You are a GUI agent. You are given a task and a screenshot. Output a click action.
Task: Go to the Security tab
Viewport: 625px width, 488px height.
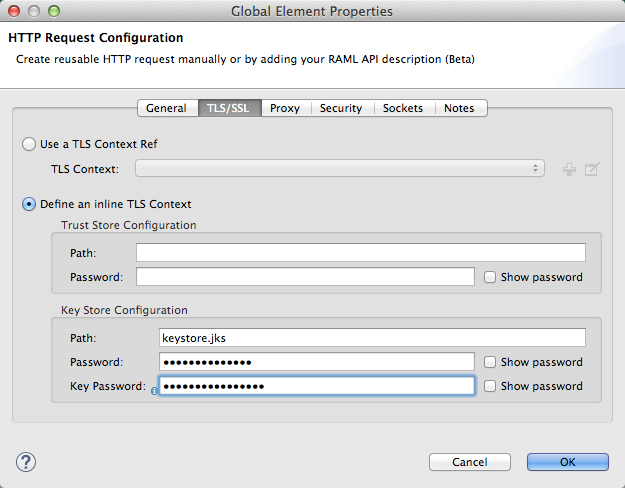[341, 108]
